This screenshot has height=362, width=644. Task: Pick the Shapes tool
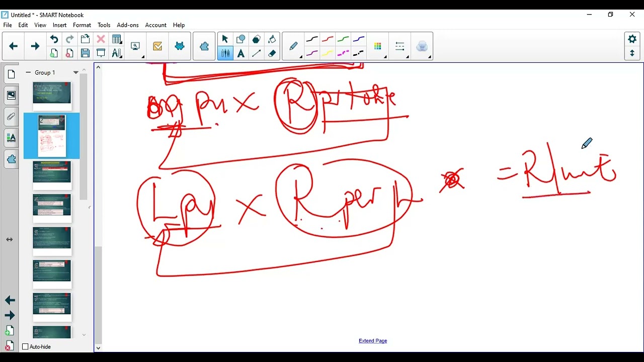pos(240,39)
